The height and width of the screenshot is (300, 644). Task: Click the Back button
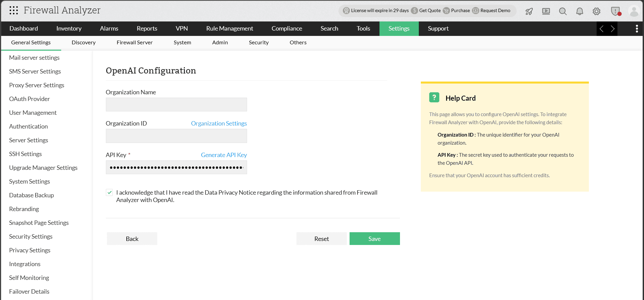(132, 239)
